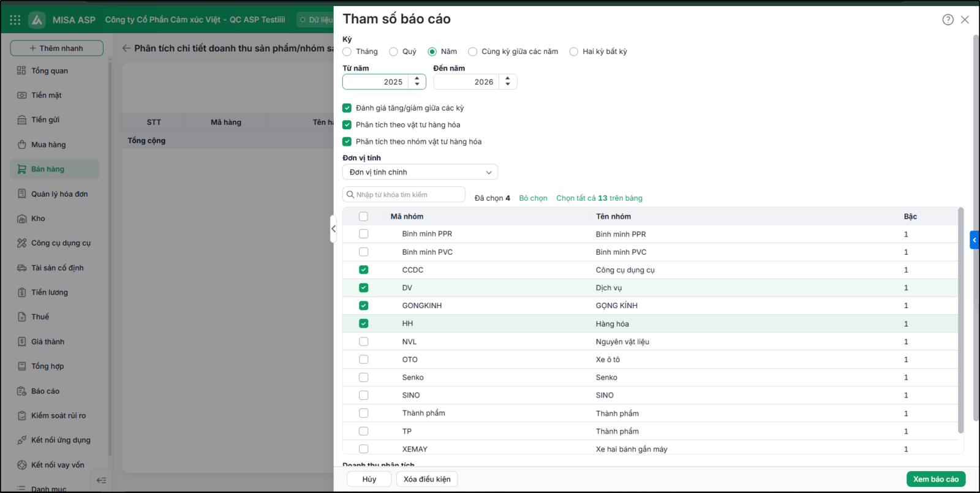This screenshot has width=980, height=493.
Task: Increase the Từ năm year value
Action: pos(417,78)
